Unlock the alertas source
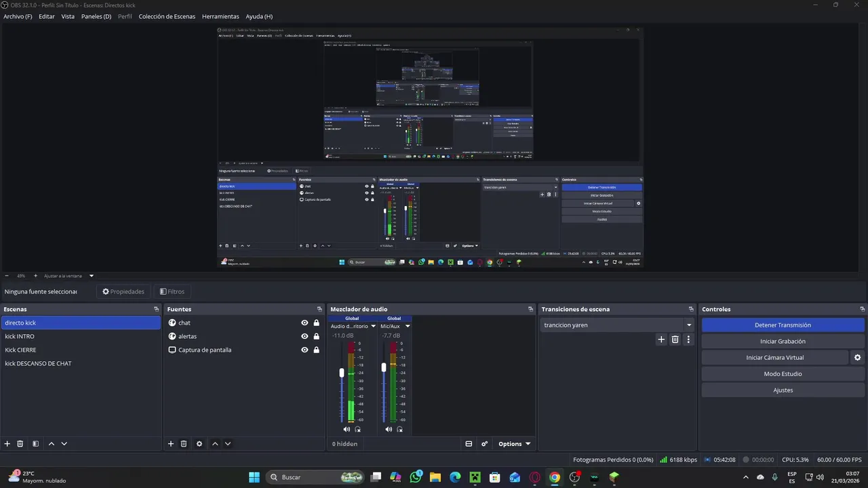Viewport: 868px width, 488px height. (316, 336)
